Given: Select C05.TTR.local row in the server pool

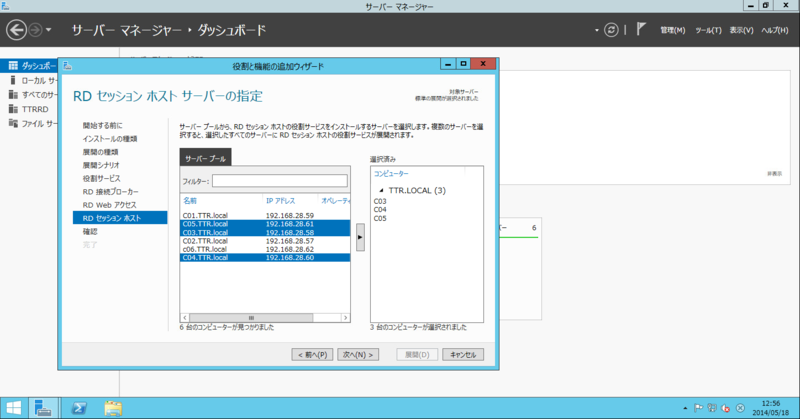Looking at the screenshot, I should tap(265, 224).
